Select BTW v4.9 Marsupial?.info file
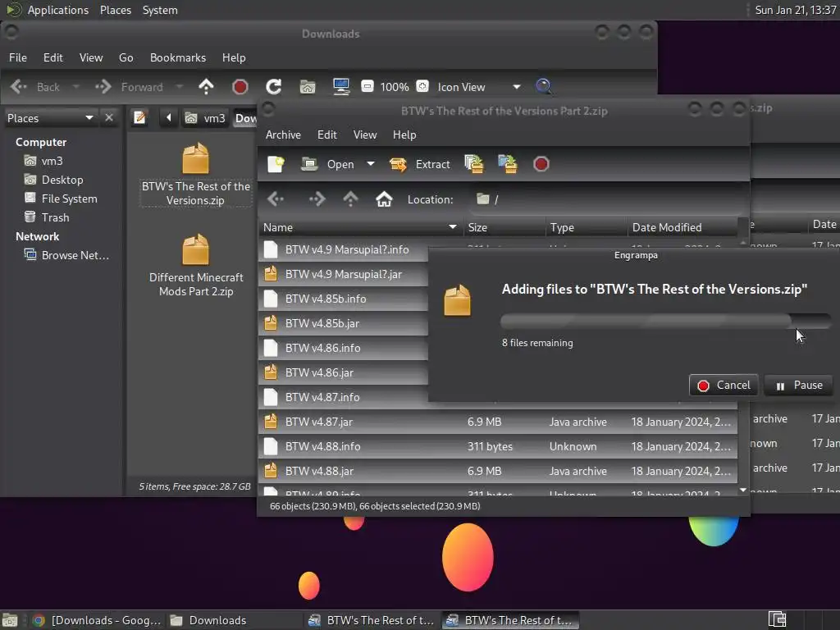The width and height of the screenshot is (840, 630). pyautogui.click(x=344, y=249)
